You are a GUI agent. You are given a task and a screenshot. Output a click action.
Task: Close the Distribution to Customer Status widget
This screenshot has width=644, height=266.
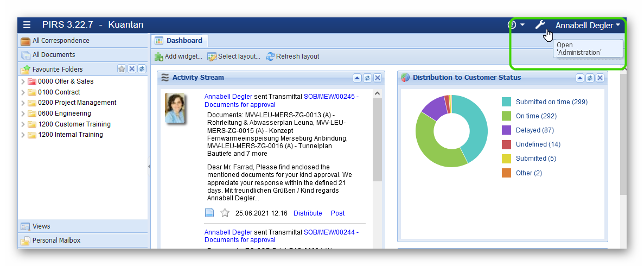pyautogui.click(x=600, y=78)
